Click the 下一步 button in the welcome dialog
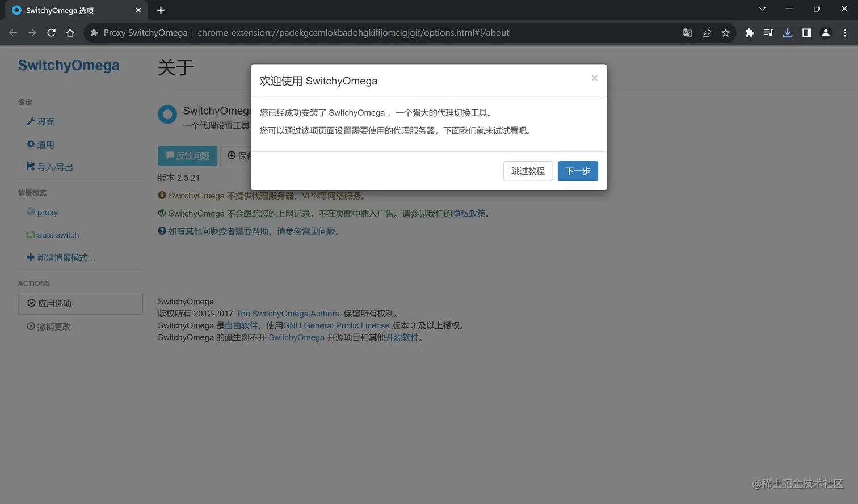Screen dimensions: 858x504 (x=578, y=171)
